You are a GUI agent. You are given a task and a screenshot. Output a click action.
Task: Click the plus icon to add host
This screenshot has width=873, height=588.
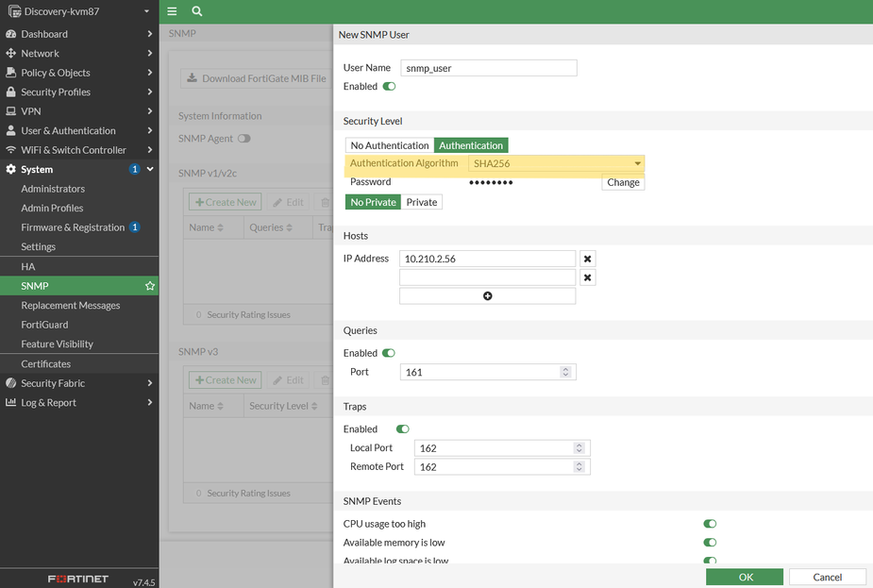click(x=487, y=296)
